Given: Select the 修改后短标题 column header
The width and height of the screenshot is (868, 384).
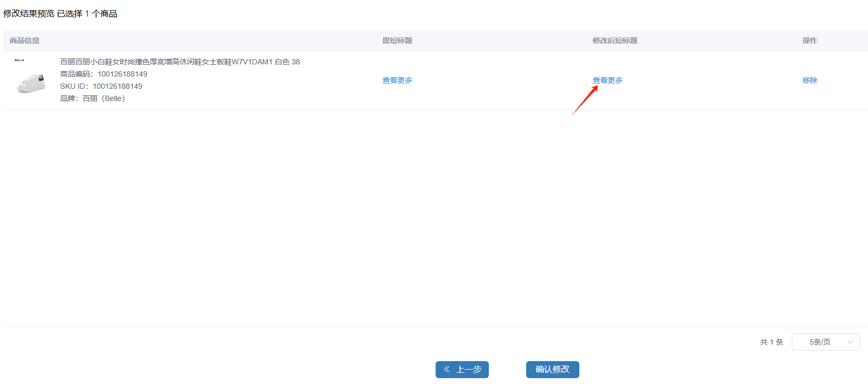Looking at the screenshot, I should point(615,40).
